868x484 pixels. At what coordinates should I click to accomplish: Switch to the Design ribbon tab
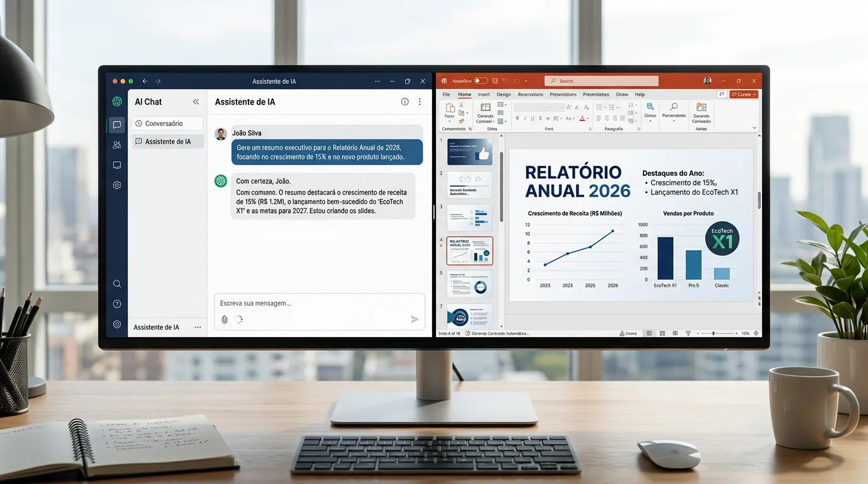[503, 95]
